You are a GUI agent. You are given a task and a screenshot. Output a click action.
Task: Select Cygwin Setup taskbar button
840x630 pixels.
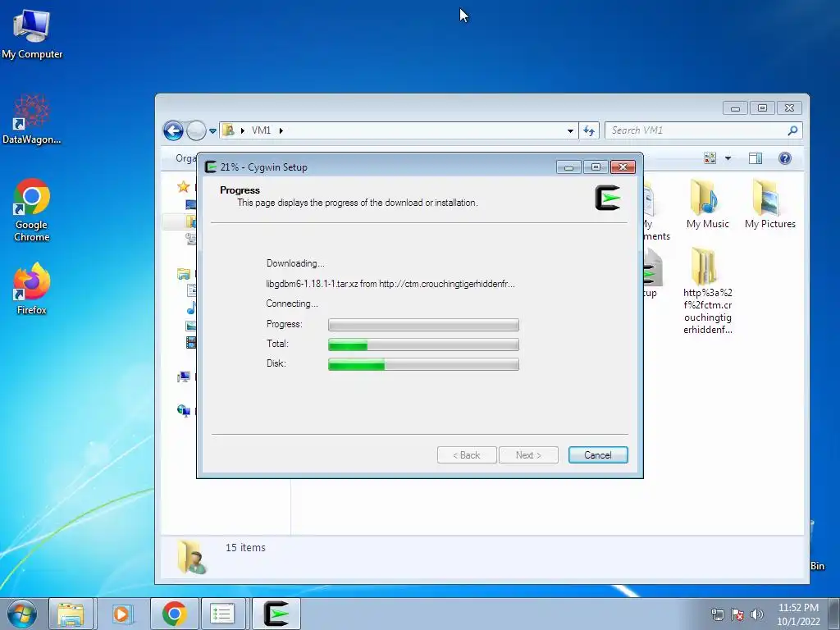(276, 614)
